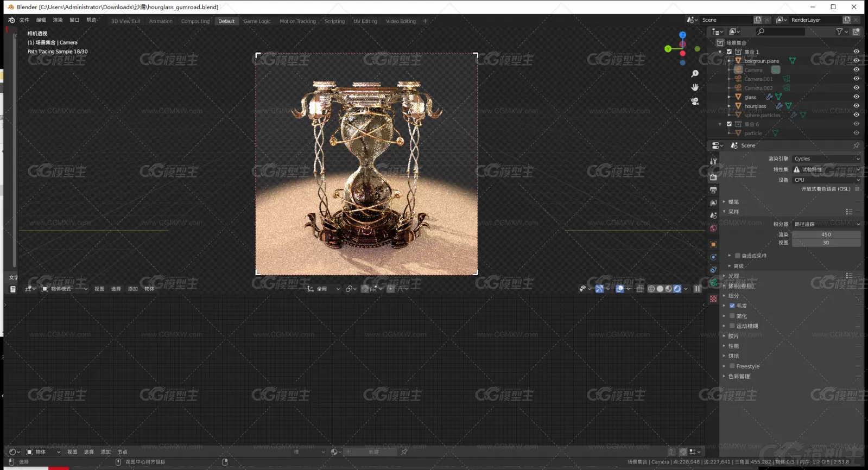This screenshot has height=470, width=868.
Task: Select the Render properties tab icon
Action: [x=713, y=177]
